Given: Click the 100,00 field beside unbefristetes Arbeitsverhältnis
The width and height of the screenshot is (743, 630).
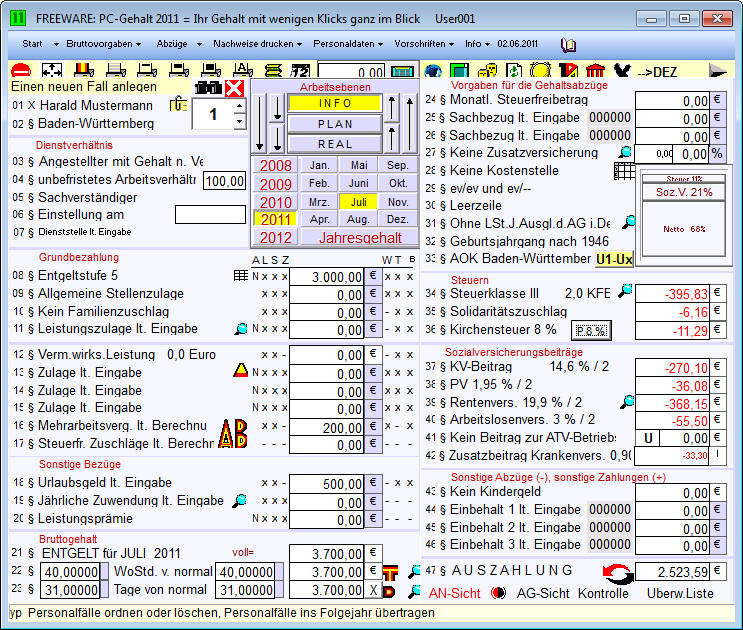Looking at the screenshot, I should coord(225,181).
